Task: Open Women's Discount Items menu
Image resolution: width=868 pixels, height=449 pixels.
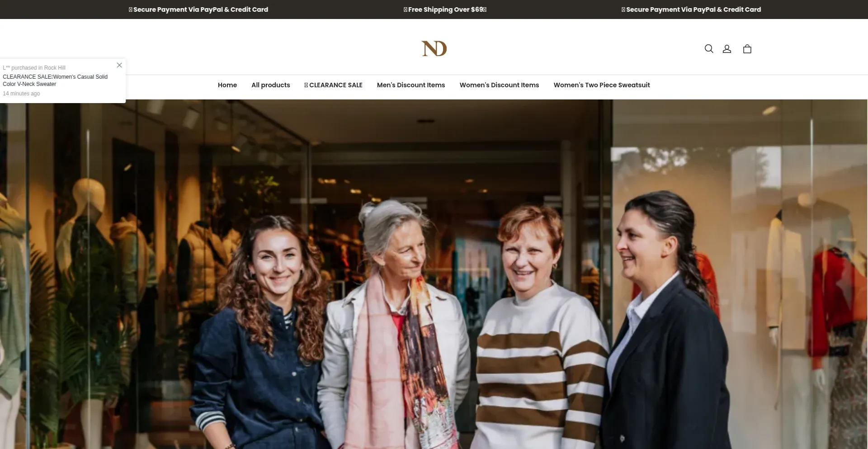Action: (499, 85)
